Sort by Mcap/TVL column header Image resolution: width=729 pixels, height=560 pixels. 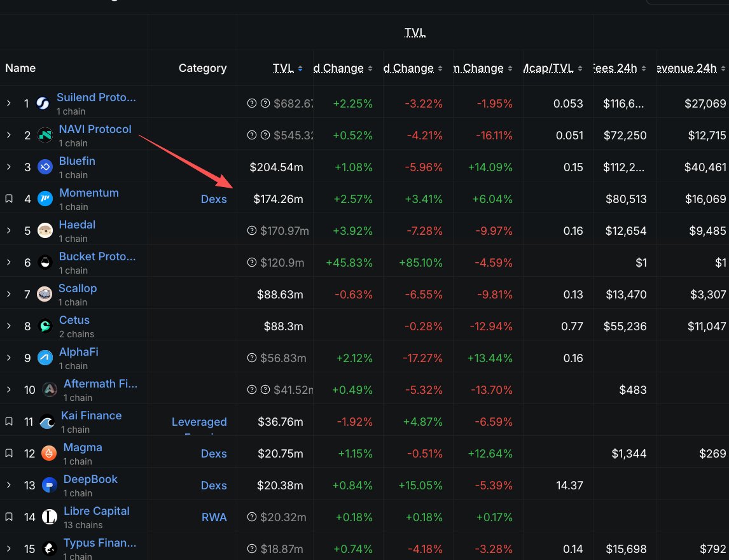pyautogui.click(x=552, y=68)
